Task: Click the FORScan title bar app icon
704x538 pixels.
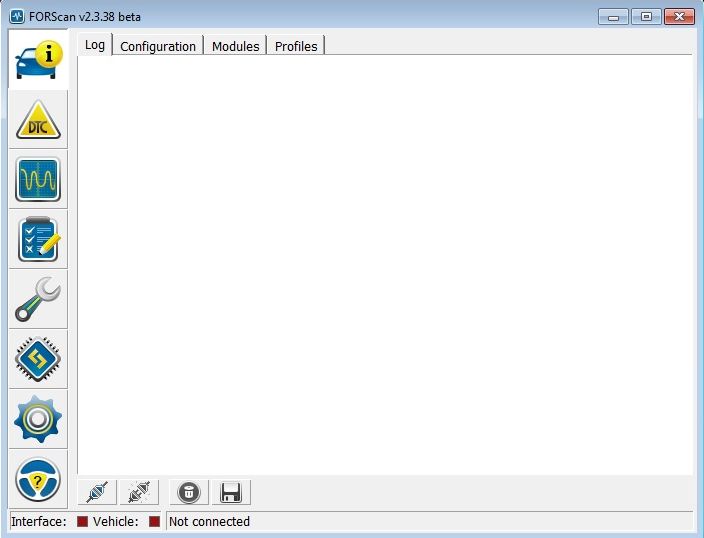Action: tap(17, 16)
